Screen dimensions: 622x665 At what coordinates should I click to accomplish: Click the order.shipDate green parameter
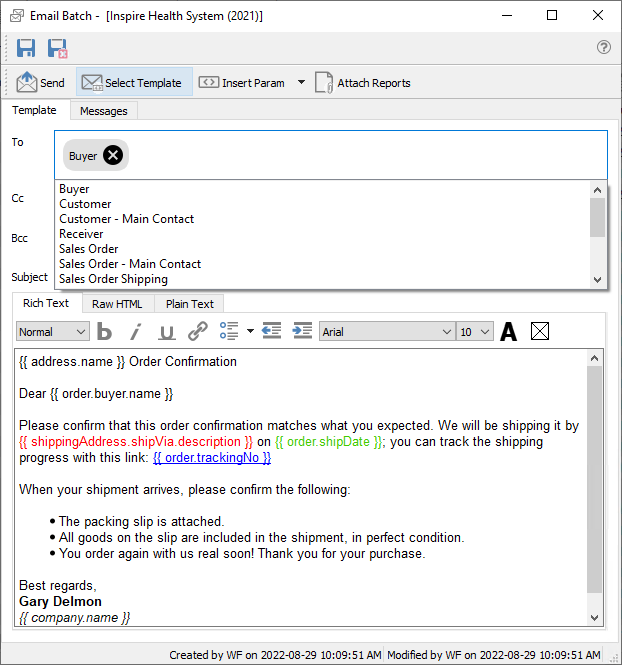click(x=329, y=442)
